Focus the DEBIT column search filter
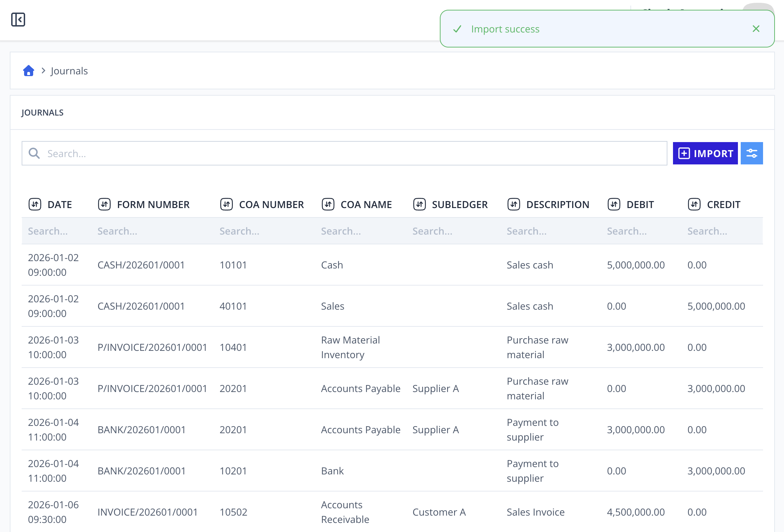Image resolution: width=784 pixels, height=532 pixels. tap(642, 231)
